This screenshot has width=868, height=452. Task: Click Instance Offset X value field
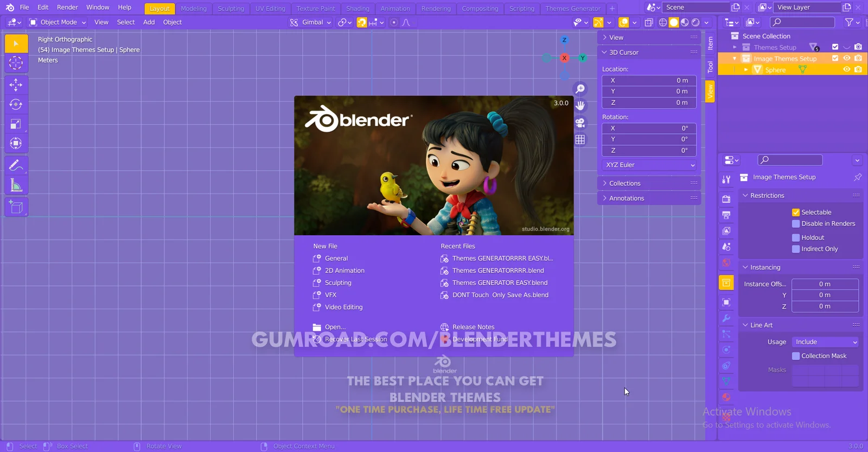coord(825,284)
